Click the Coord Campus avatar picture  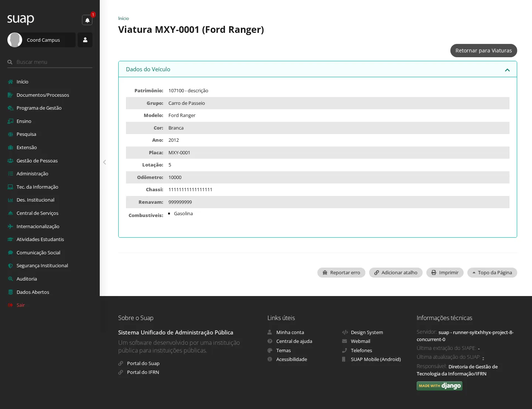tap(15, 40)
